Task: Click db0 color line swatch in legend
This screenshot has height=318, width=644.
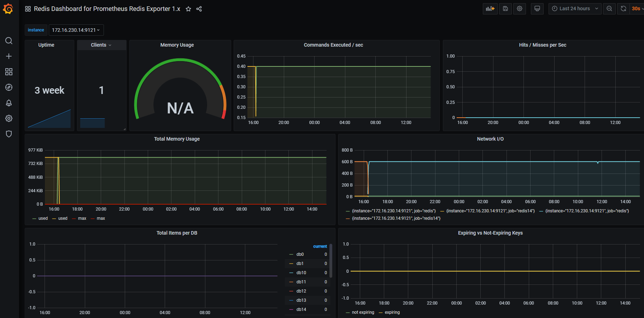Action: click(291, 254)
